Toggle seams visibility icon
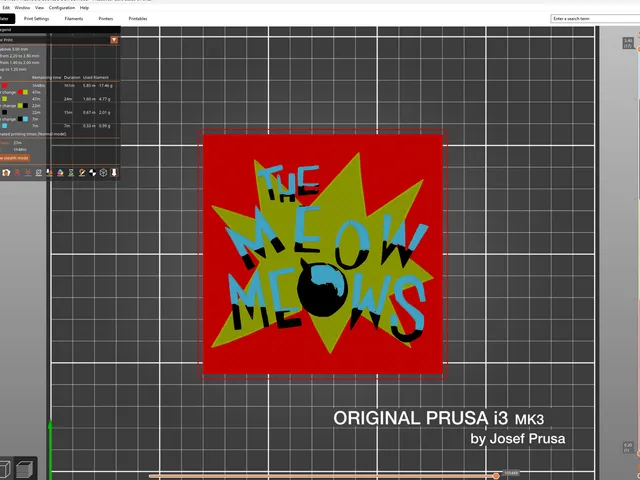The height and width of the screenshot is (480, 640). click(38, 173)
